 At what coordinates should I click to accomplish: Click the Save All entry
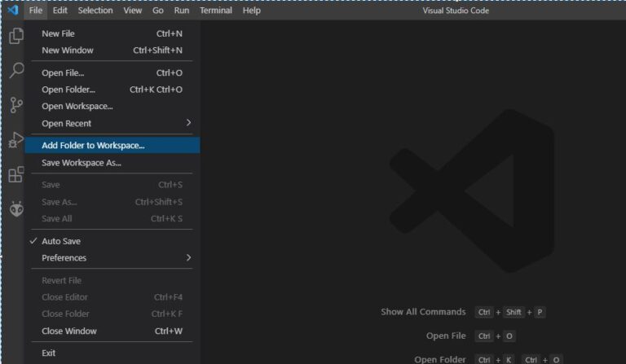coord(112,219)
